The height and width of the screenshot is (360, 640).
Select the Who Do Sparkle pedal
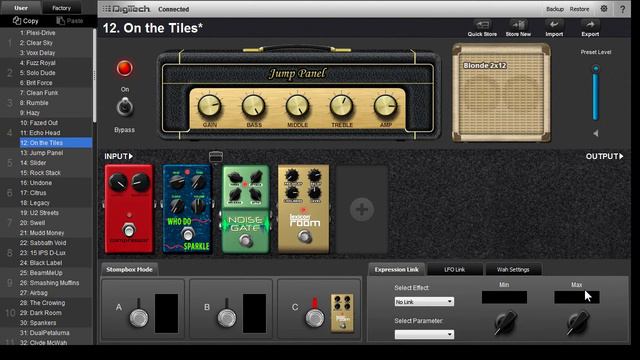pos(187,209)
